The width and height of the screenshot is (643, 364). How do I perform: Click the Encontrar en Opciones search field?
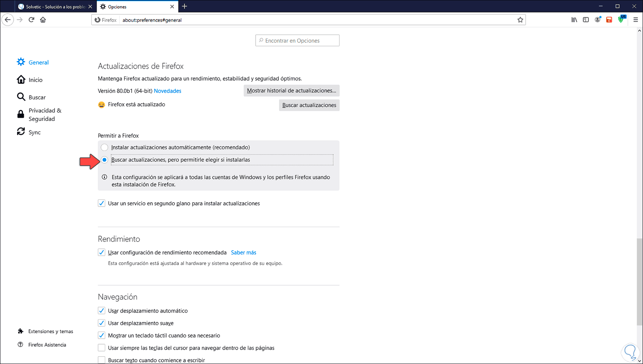tap(297, 41)
